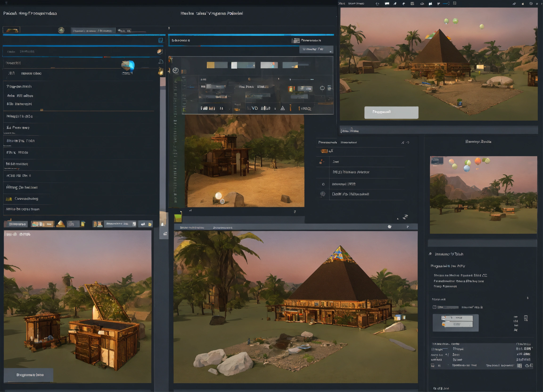Click the smiley icon in top-right toolbar
The height and width of the screenshot is (392, 543).
click(531, 4)
